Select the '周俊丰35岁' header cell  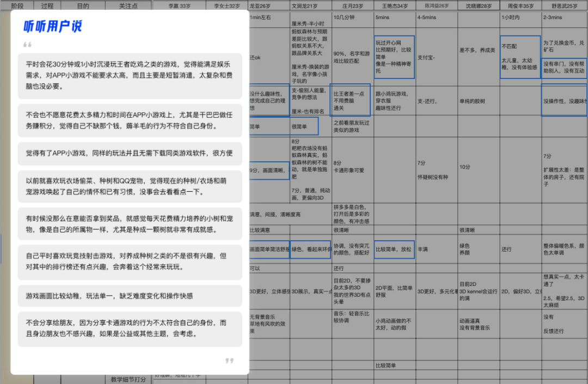pos(521,5)
